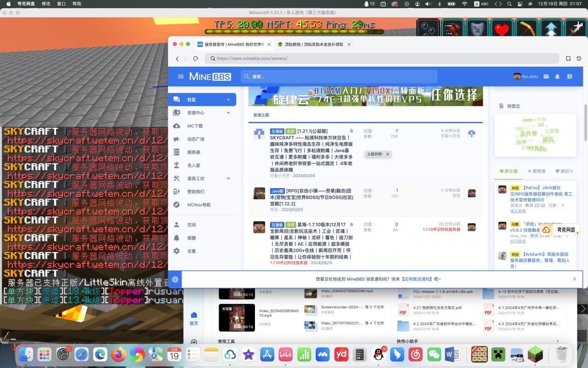This screenshot has width=588, height=368.
Task: Select the 新主题 tab in right panel
Action: pos(508,171)
